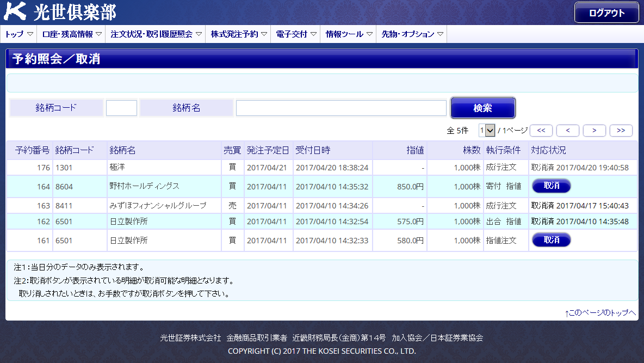Click the 指値注文 execution condition
The width and height of the screenshot is (644, 363).
[x=501, y=241]
